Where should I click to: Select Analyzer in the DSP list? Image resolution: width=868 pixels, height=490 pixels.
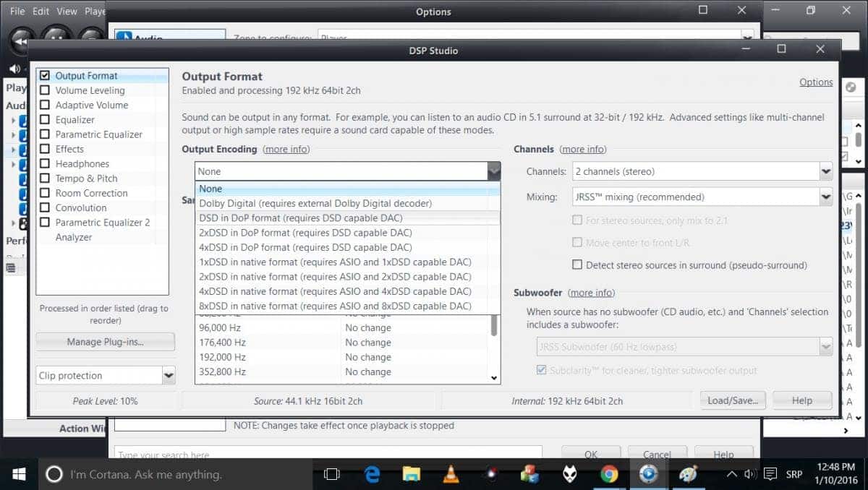(x=74, y=237)
